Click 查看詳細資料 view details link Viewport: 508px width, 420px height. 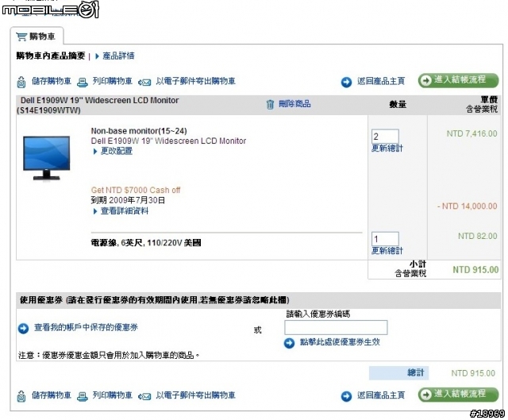125,211
